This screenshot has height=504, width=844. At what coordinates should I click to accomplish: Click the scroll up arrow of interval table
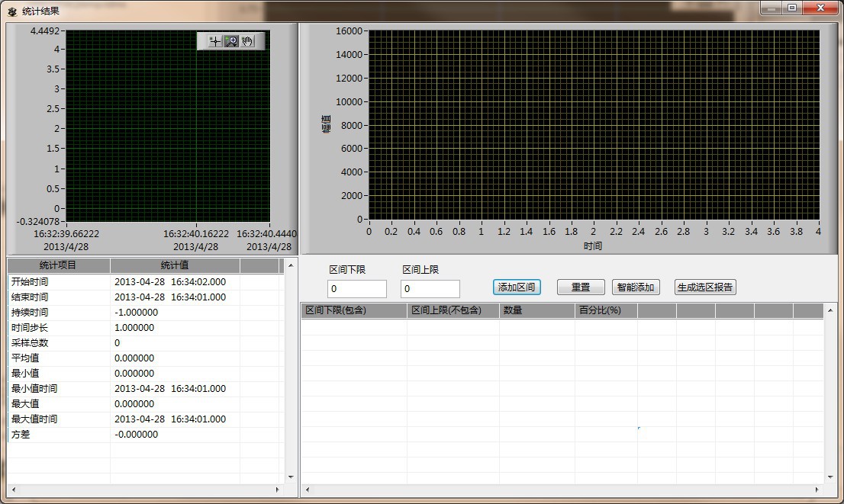click(830, 310)
